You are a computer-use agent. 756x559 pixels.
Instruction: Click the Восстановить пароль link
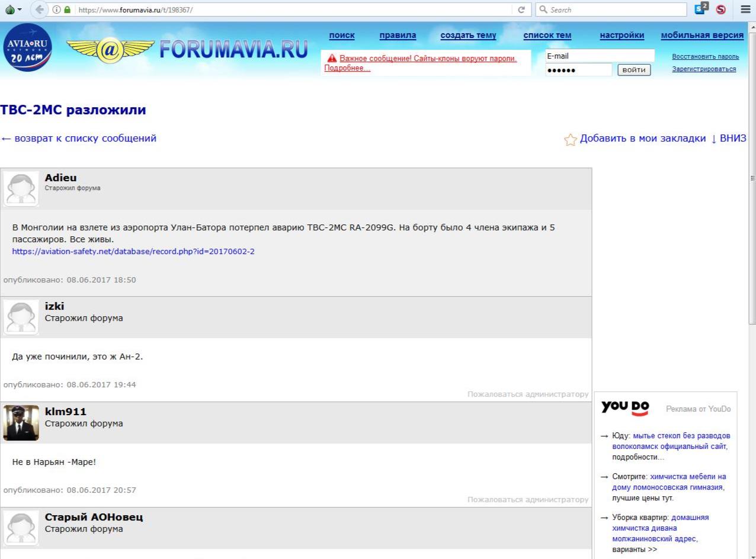[706, 57]
